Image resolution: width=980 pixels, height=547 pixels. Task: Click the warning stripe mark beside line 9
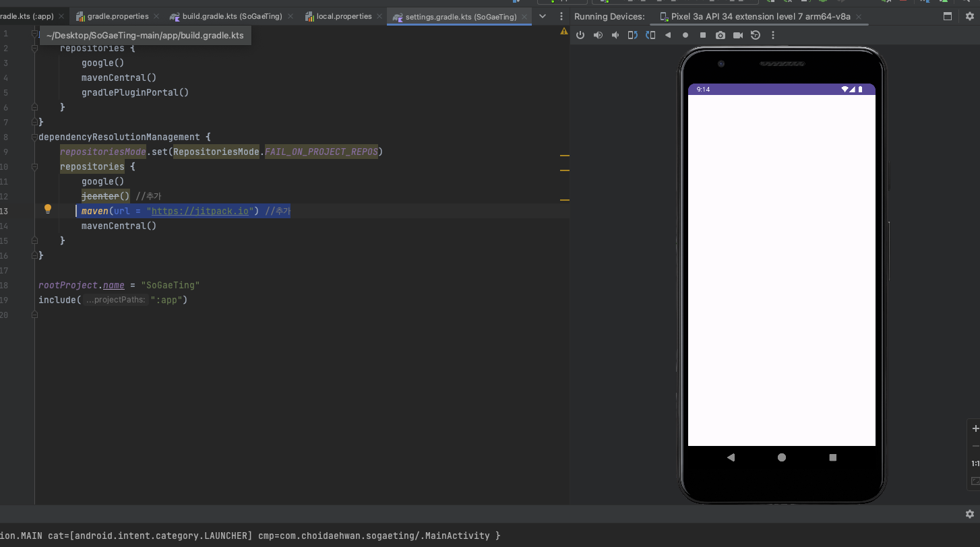(565, 156)
